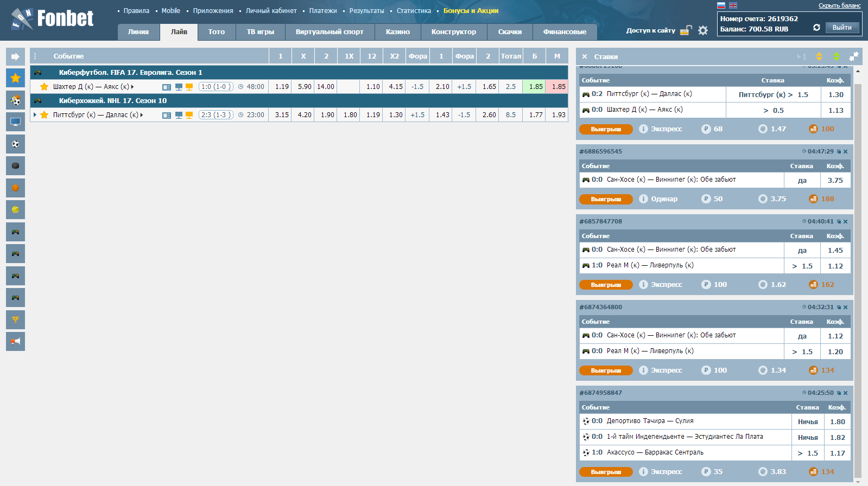Refresh account balance with circular arrows icon
The width and height of the screenshot is (868, 486).
(x=816, y=28)
